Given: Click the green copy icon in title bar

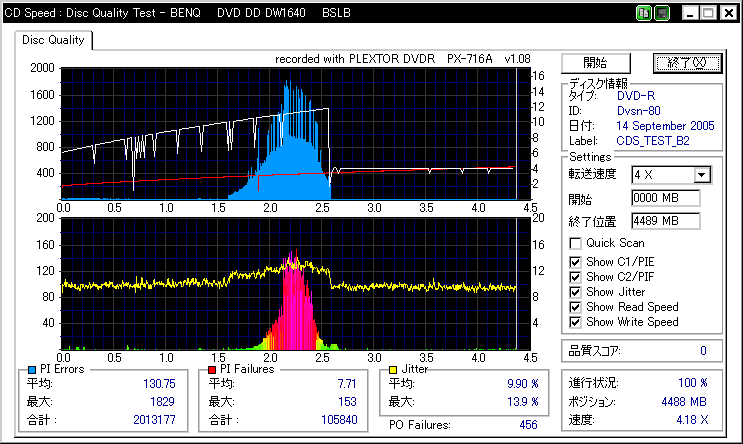Looking at the screenshot, I should click(x=645, y=13).
